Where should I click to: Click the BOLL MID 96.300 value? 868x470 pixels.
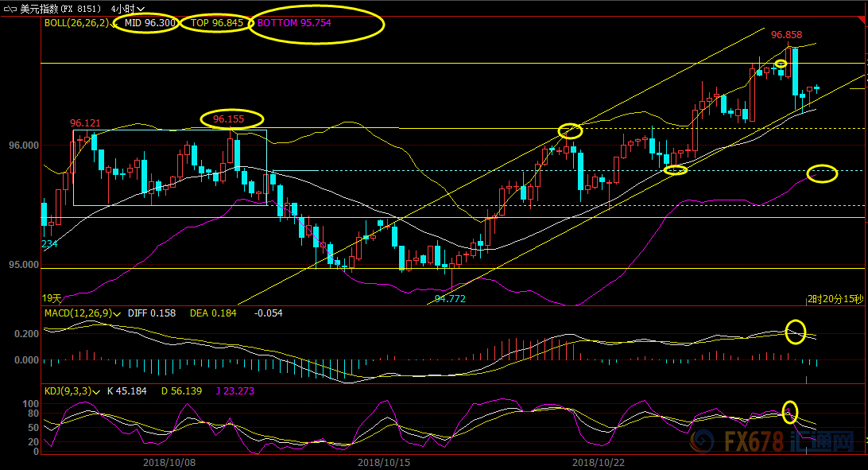click(150, 23)
